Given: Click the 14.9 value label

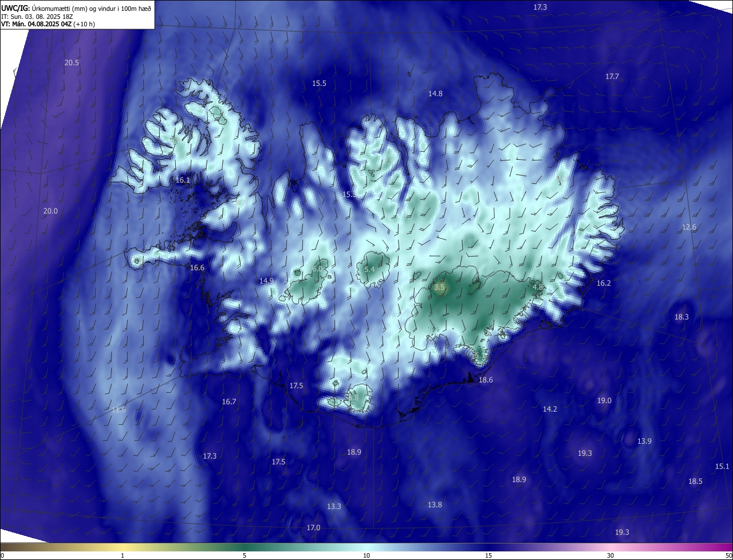Looking at the screenshot, I should 266,281.
